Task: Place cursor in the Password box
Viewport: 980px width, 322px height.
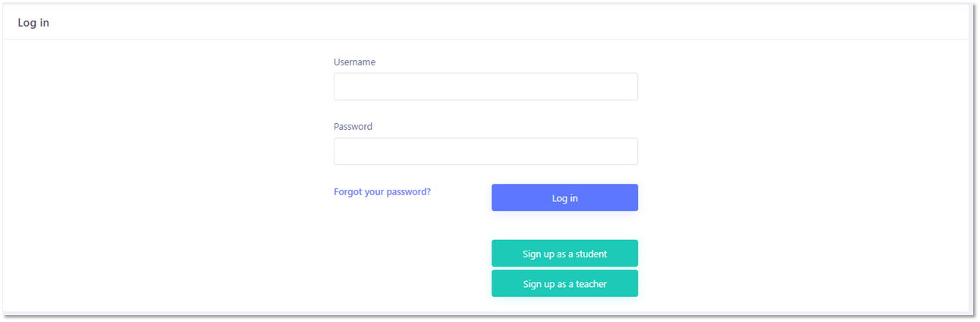Action: (485, 151)
